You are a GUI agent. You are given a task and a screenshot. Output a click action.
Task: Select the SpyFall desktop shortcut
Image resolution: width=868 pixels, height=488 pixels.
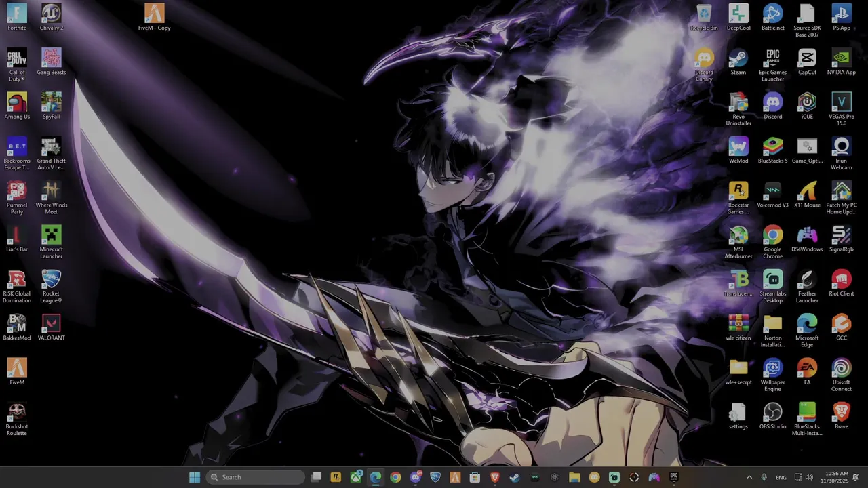pos(52,106)
